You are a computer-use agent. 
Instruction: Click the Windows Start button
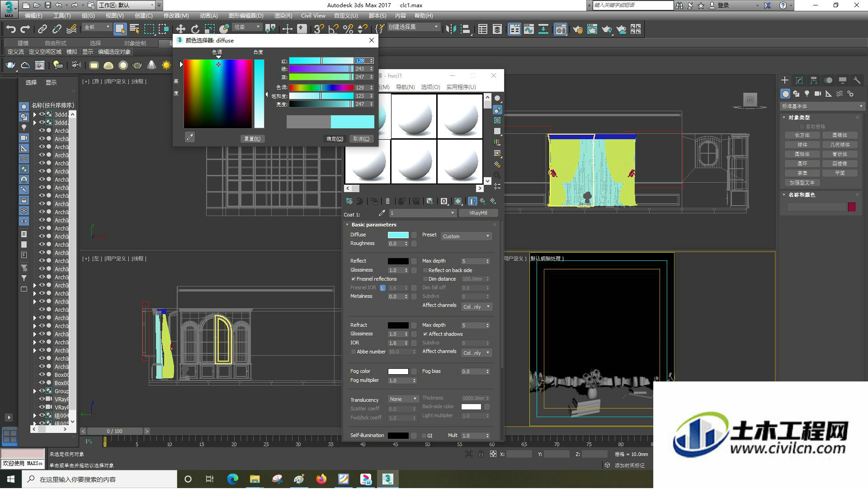pos(11,479)
